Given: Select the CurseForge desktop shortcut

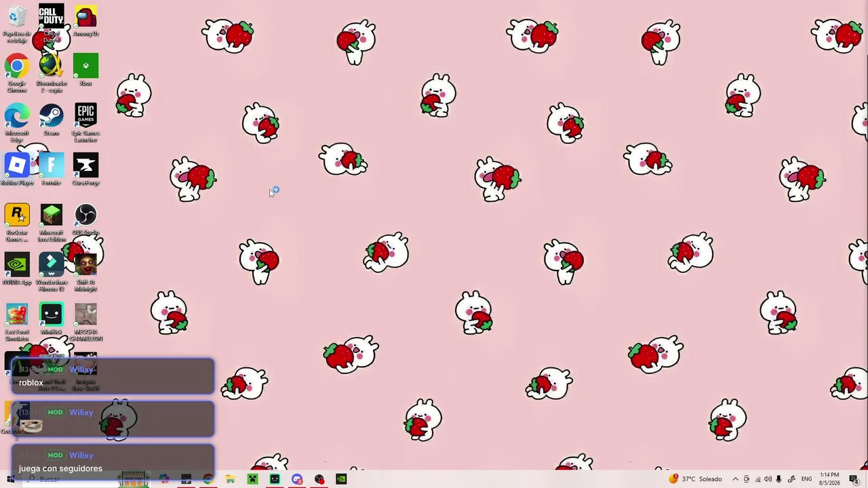Looking at the screenshot, I should (x=85, y=169).
